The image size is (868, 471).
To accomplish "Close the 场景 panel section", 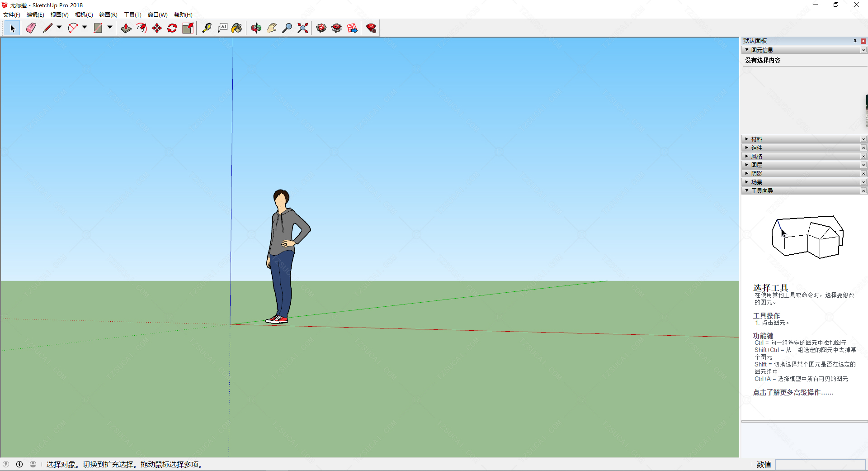I will [863, 182].
